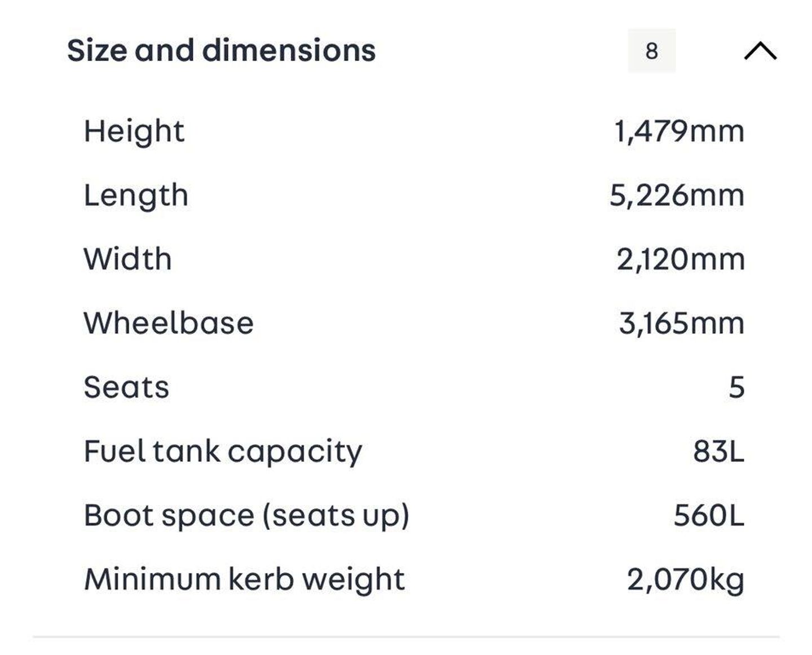812x655 pixels.
Task: Select the 560L boot space value
Action: (x=709, y=515)
